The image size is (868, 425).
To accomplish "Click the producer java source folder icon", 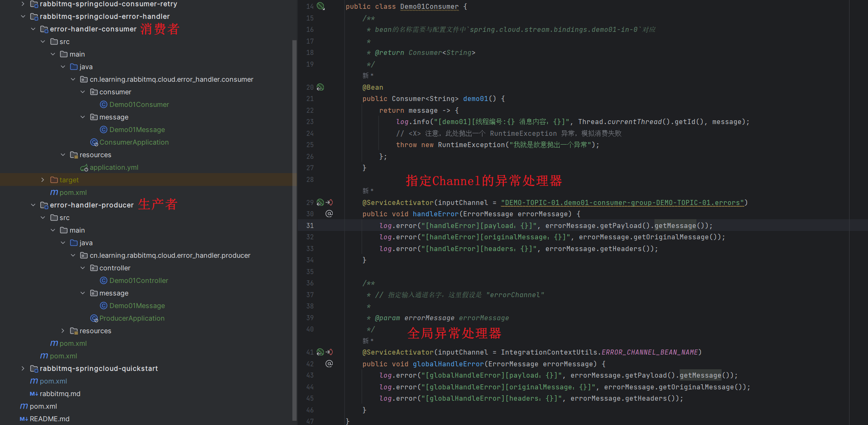I will click(x=74, y=243).
